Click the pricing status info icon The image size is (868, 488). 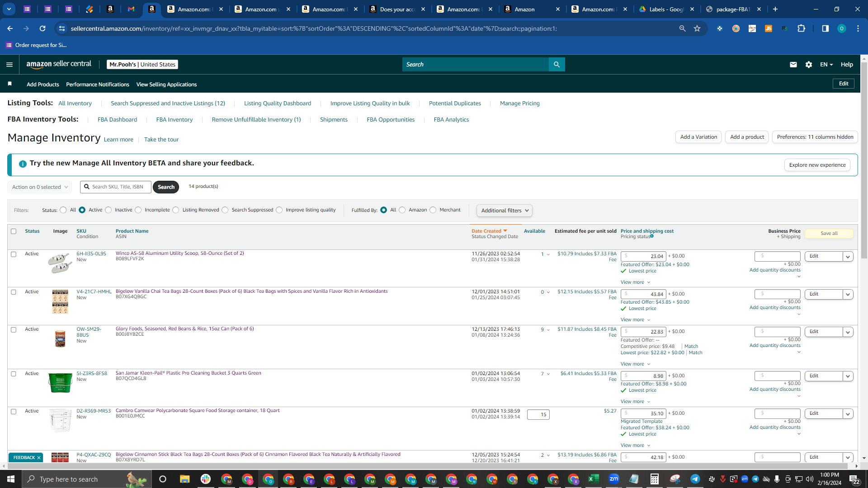652,236
